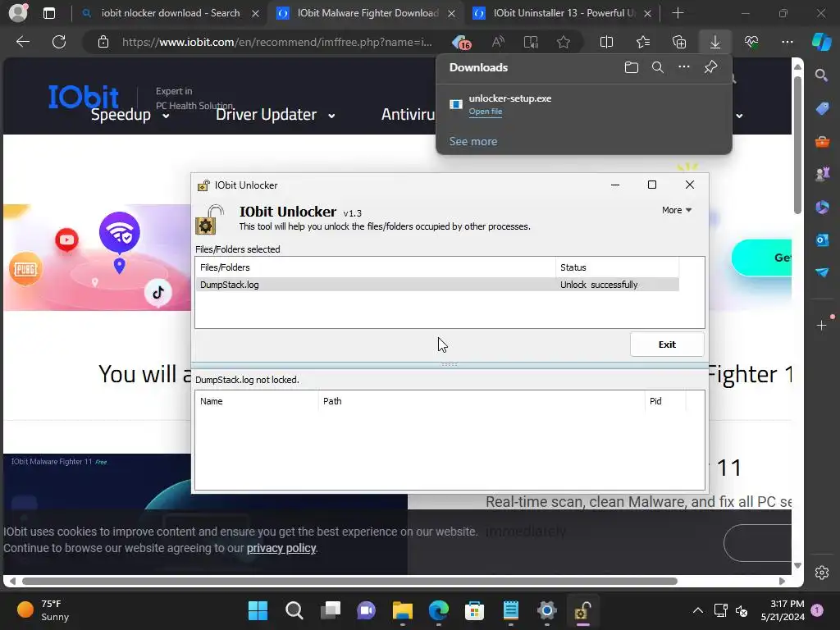
Task: Add page to favorites star icon
Action: pos(563,42)
